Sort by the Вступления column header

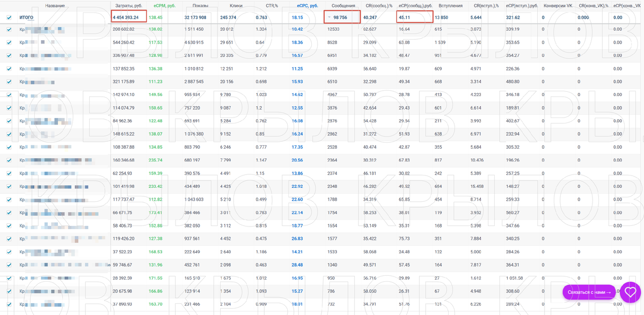click(450, 6)
